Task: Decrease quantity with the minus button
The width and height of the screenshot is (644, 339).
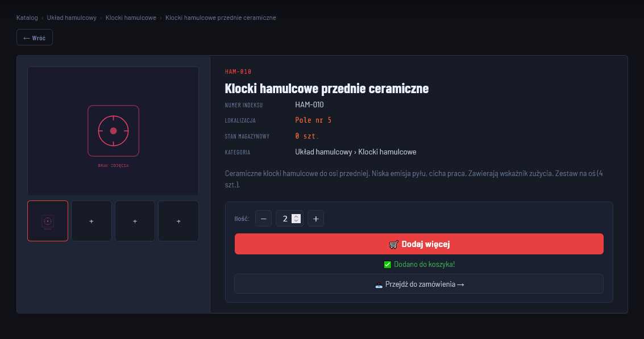Action: 263,218
